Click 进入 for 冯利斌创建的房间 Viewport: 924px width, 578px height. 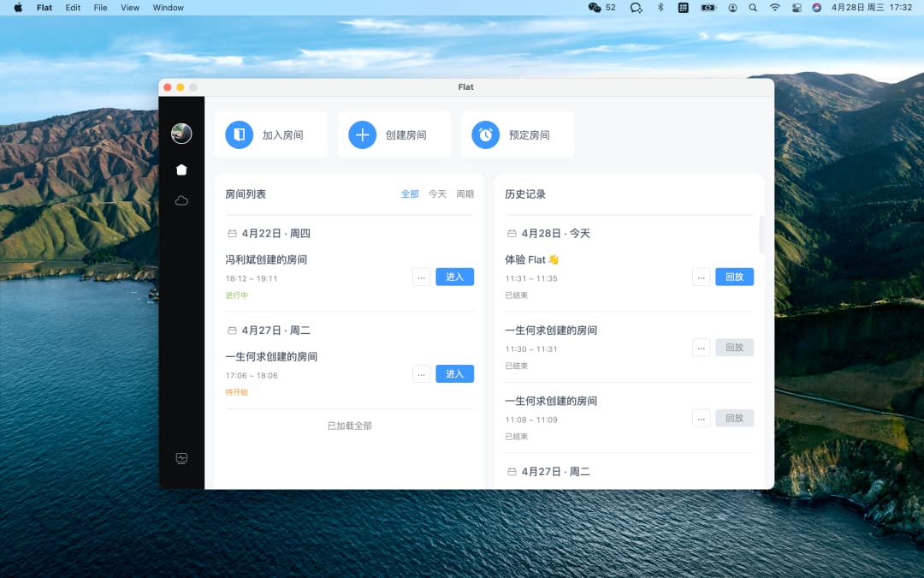pos(455,277)
